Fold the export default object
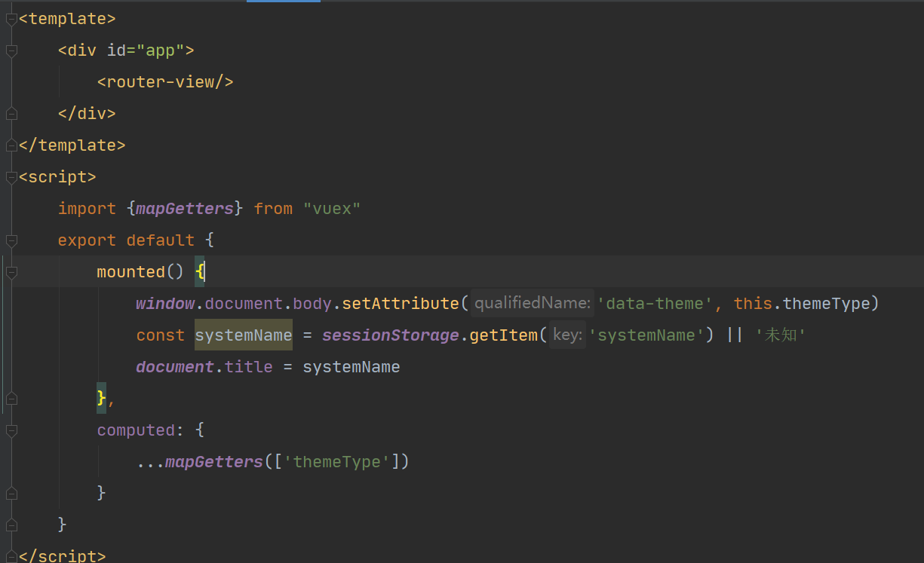 (11, 240)
